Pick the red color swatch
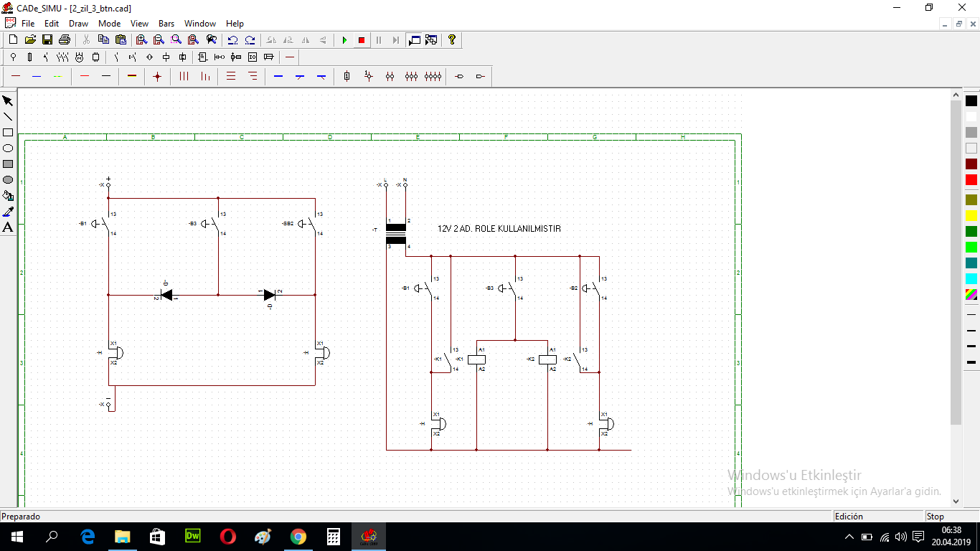 971,180
